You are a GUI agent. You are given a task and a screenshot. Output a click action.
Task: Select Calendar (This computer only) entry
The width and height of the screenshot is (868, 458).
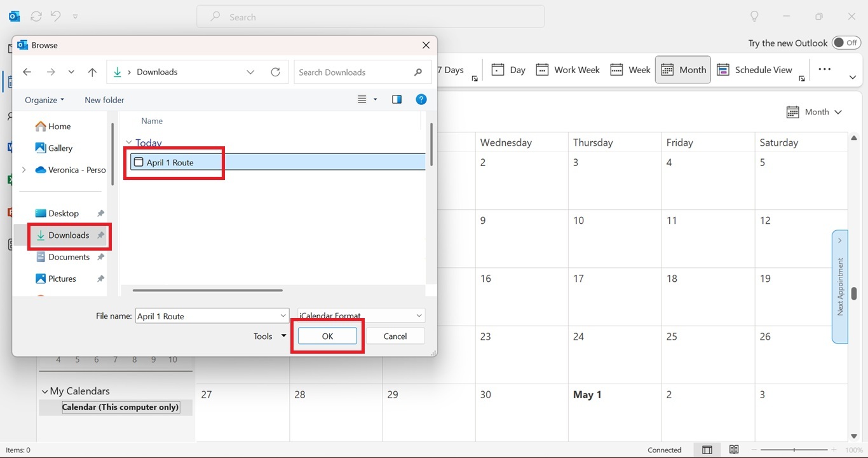pyautogui.click(x=120, y=407)
